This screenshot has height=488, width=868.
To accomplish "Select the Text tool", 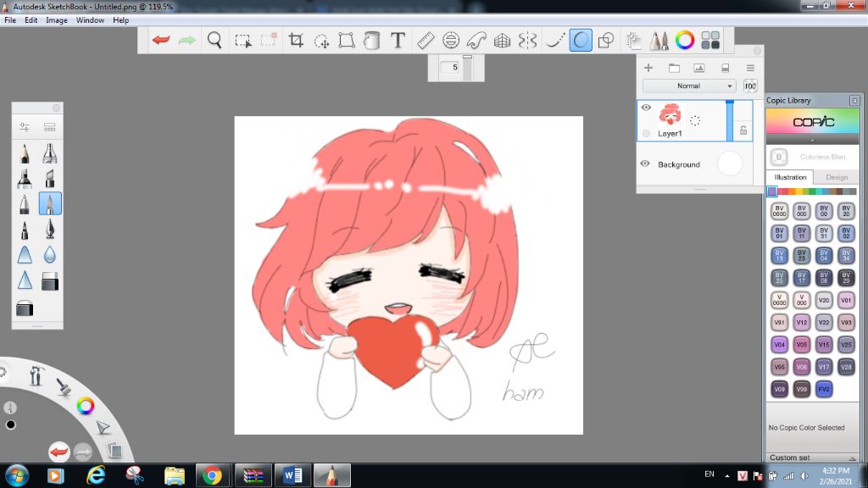I will (x=398, y=40).
